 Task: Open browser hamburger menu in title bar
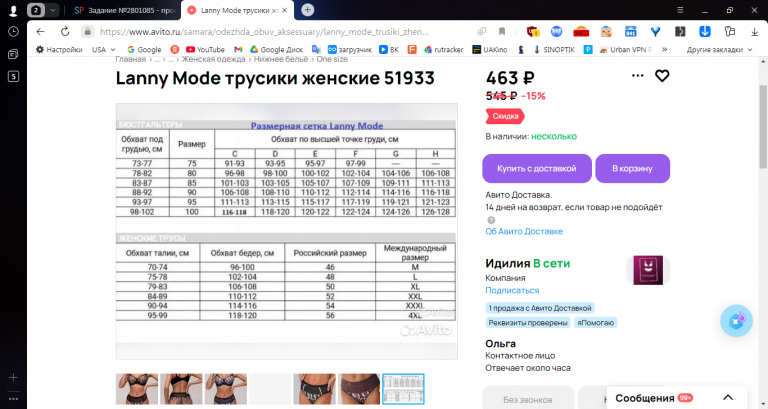click(680, 10)
